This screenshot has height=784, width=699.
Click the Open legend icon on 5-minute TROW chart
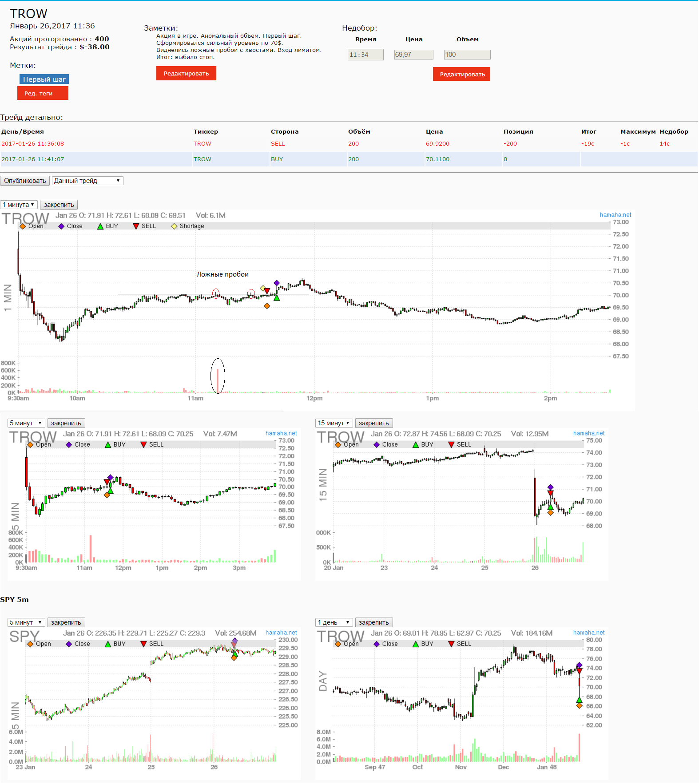click(x=30, y=445)
